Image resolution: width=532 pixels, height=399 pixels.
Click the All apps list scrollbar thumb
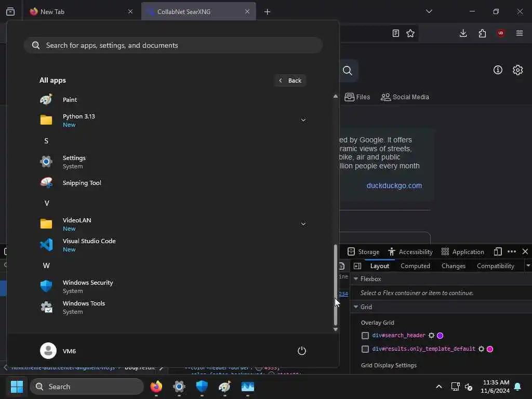[335, 285]
